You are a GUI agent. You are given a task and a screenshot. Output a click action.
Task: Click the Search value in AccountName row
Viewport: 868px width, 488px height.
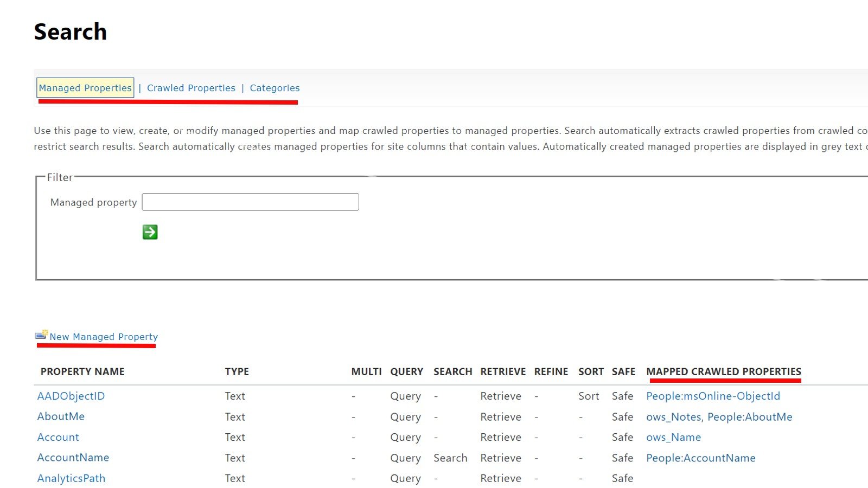coord(450,458)
